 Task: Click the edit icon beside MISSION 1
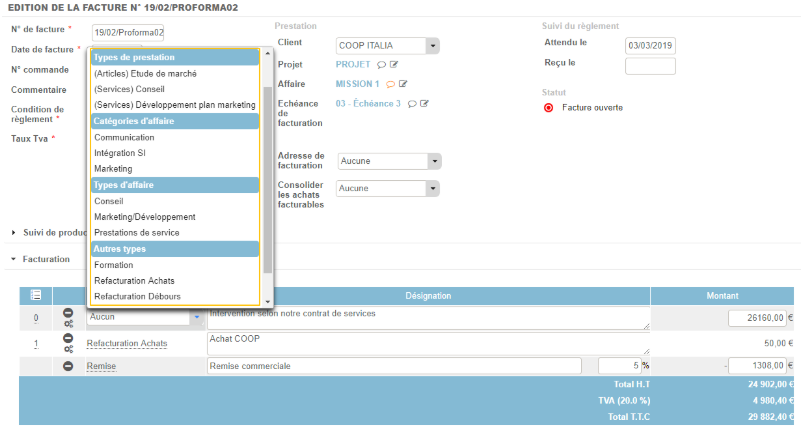[x=403, y=84]
